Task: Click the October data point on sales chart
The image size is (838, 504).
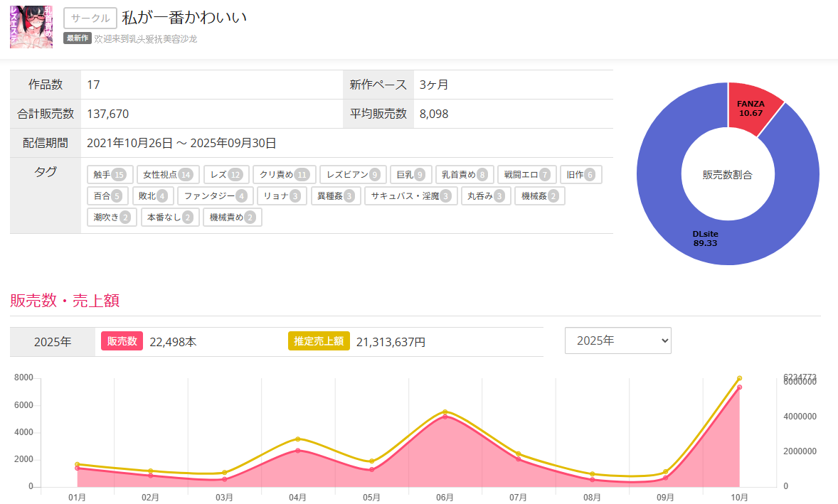Action: pos(739,387)
